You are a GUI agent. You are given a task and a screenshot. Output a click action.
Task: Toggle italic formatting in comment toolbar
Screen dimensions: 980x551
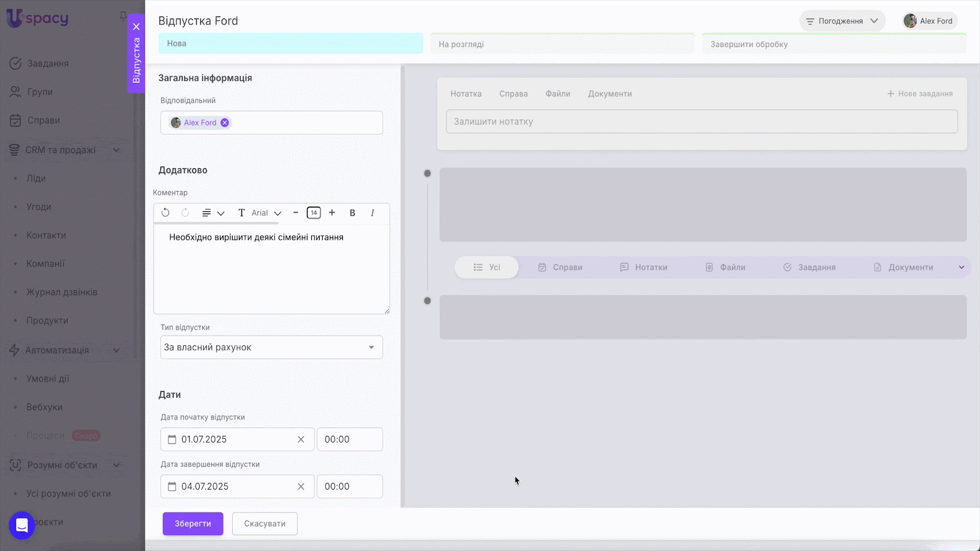tap(372, 213)
